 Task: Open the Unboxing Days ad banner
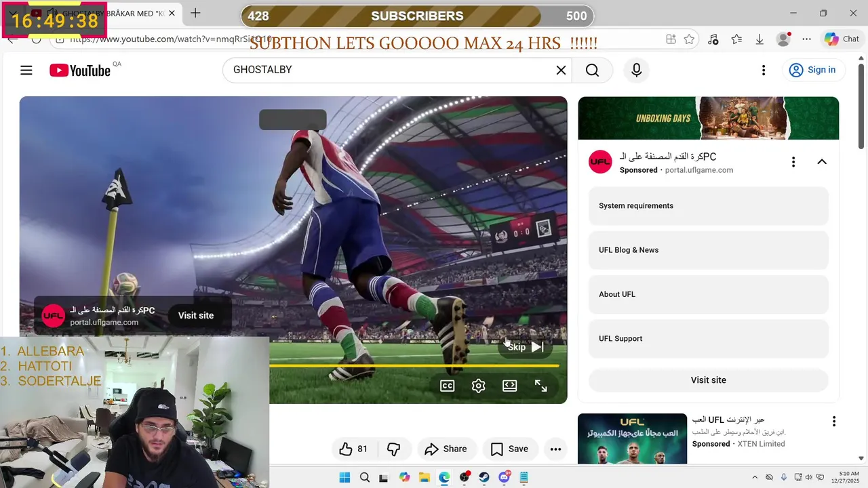709,118
